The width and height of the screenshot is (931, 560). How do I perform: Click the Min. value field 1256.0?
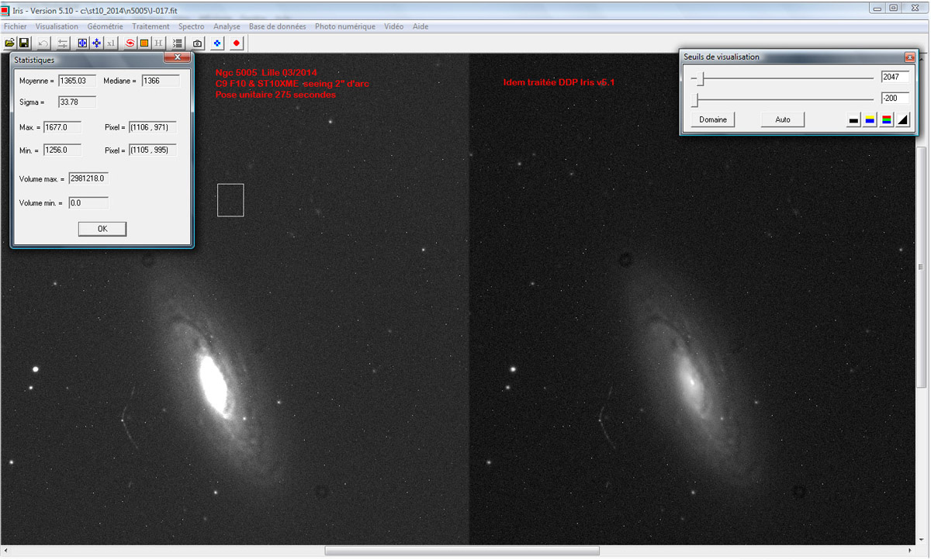coord(63,150)
